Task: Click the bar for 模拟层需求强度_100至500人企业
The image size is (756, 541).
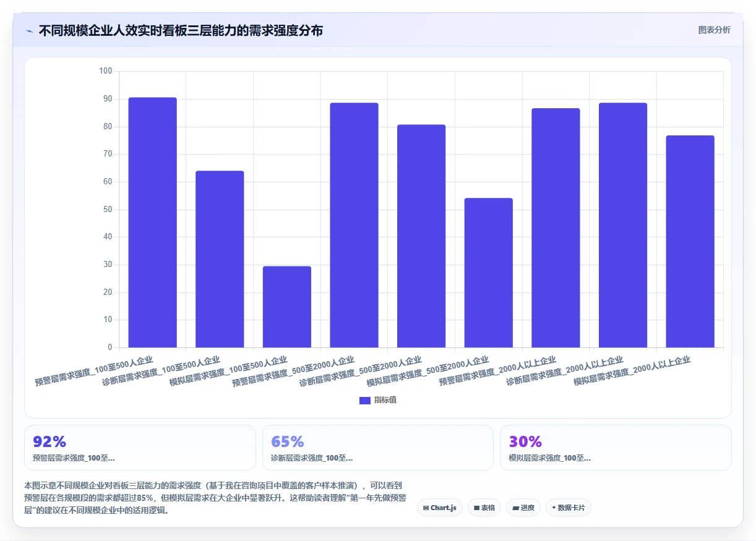Action: [x=287, y=307]
